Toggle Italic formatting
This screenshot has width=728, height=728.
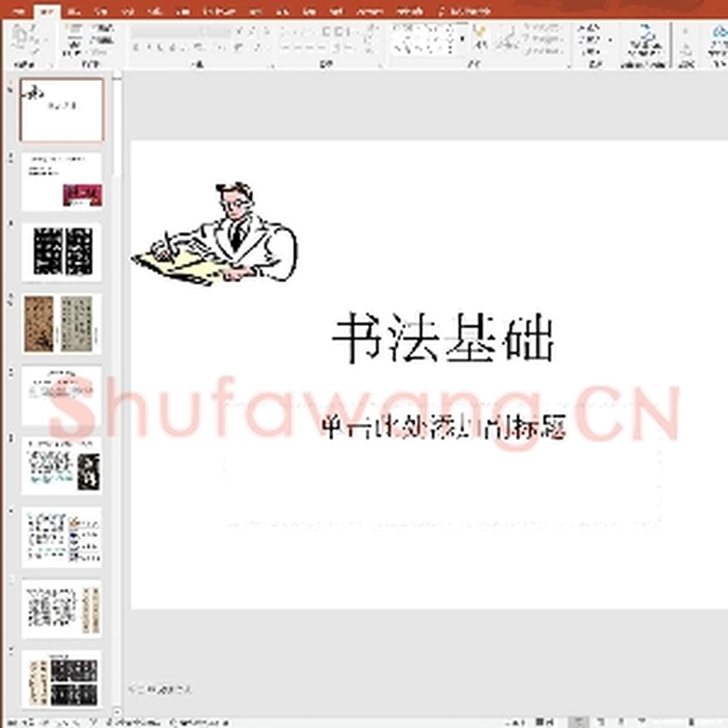148,47
